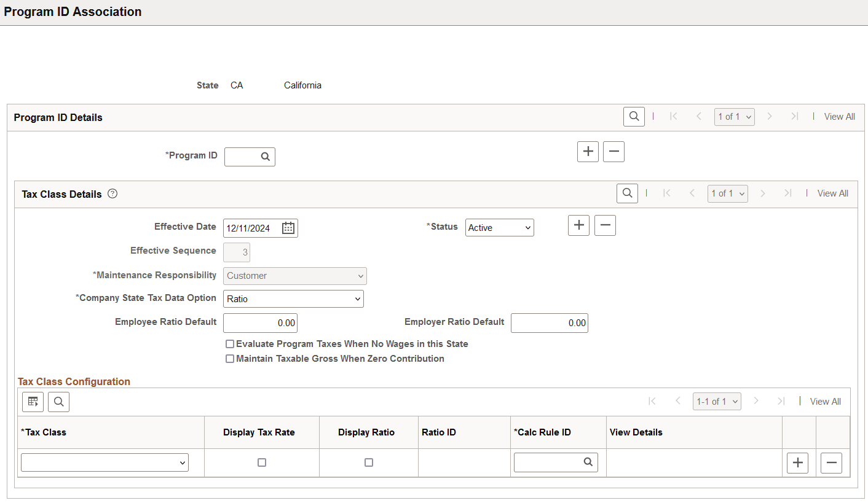Add a new row in the Tax Class Configuration grid
Screen dimensions: 868x503
click(797, 462)
